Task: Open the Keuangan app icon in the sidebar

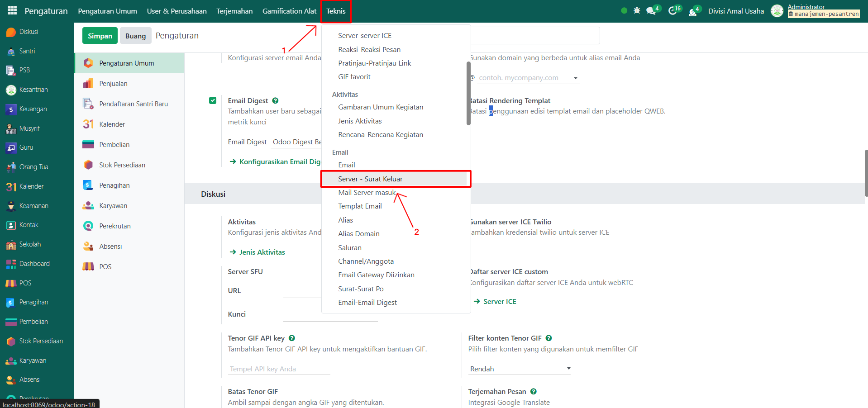Action: point(11,109)
